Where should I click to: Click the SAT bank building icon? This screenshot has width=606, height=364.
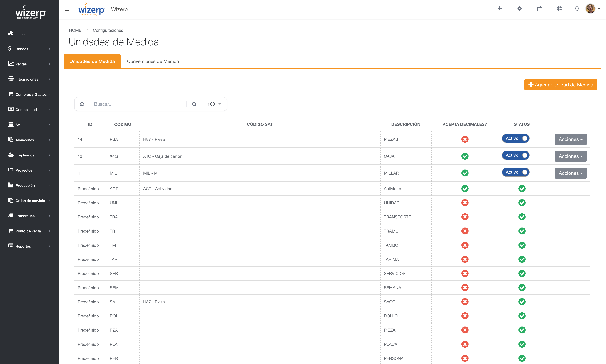click(11, 124)
